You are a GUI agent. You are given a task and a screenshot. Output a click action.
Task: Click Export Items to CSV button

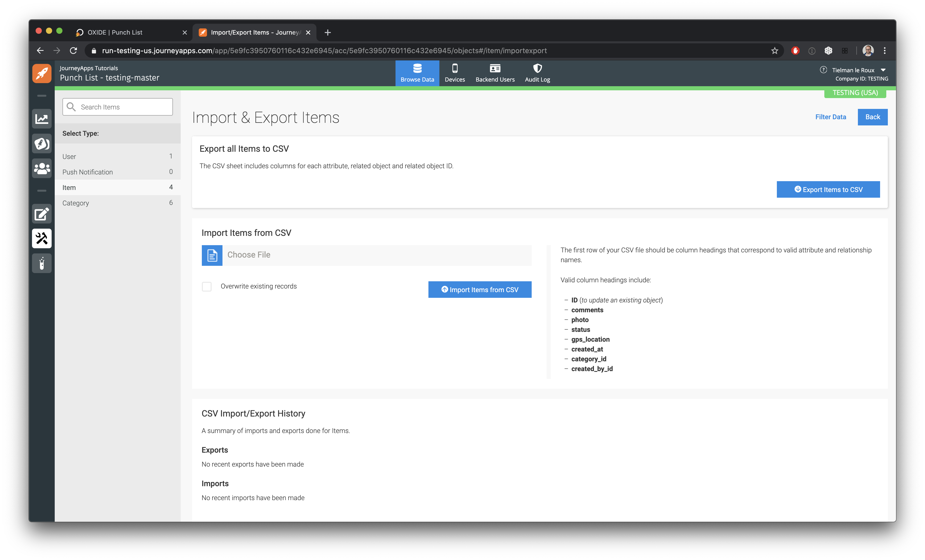(828, 189)
